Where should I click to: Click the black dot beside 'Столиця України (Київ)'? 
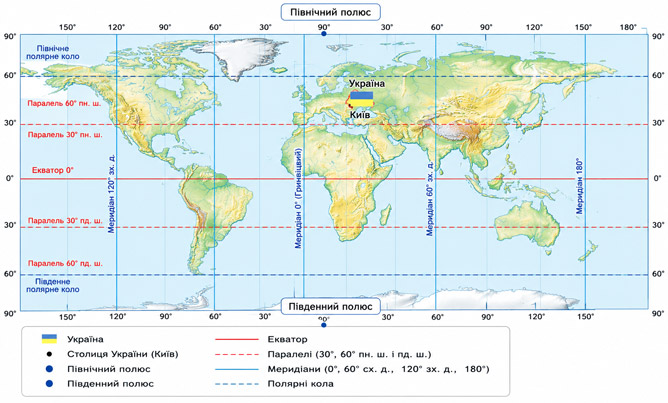[x=49, y=354]
